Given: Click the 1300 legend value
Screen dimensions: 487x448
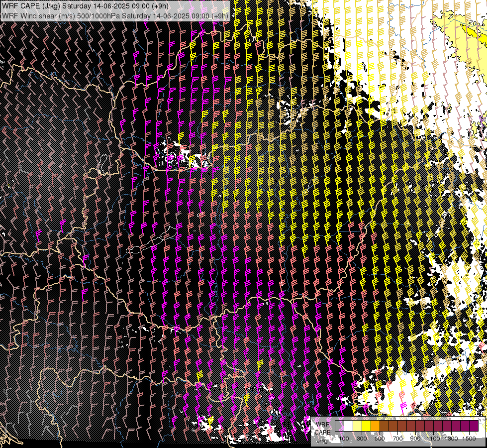Looking at the screenshot, I should pyautogui.click(x=451, y=439).
